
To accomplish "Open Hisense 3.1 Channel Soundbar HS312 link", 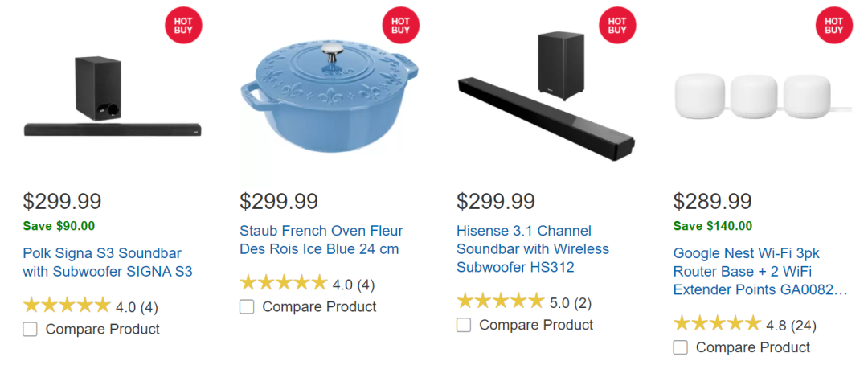I will (x=533, y=248).
